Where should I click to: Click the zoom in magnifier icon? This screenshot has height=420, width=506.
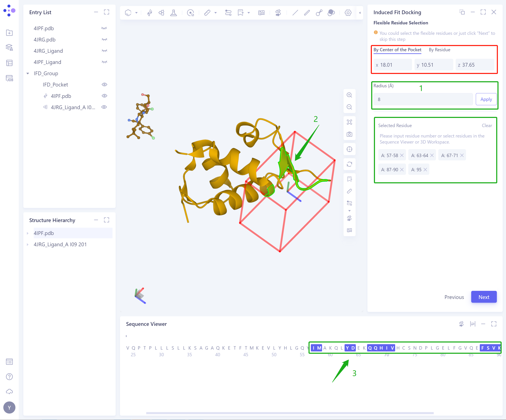pyautogui.click(x=349, y=95)
